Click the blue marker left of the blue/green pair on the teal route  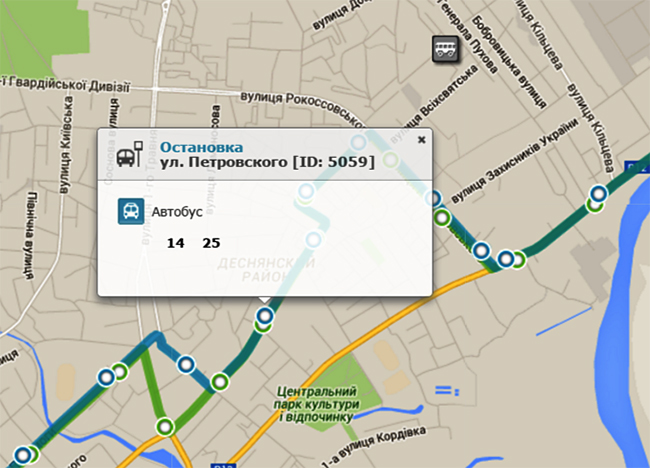click(x=481, y=250)
